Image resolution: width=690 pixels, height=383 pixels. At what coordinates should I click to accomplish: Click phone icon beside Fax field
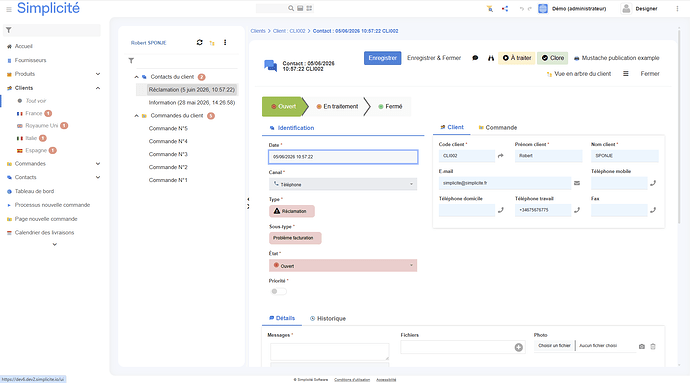point(653,210)
